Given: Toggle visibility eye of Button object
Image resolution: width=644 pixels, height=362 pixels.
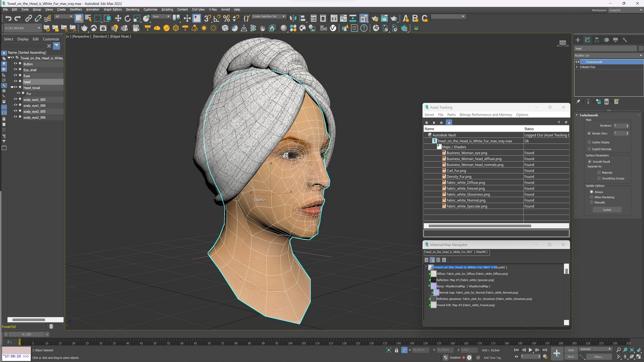Looking at the screenshot, I should pos(15,64).
